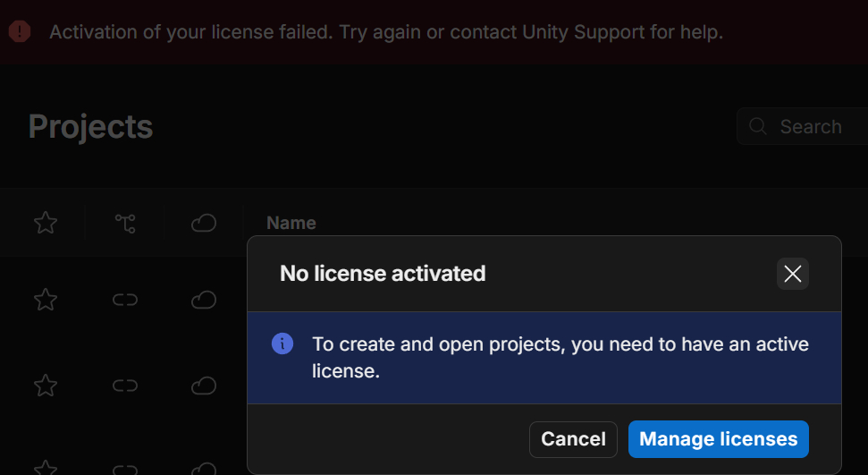The height and width of the screenshot is (475, 868).
Task: Close the No license activated dialog
Action: tap(792, 274)
